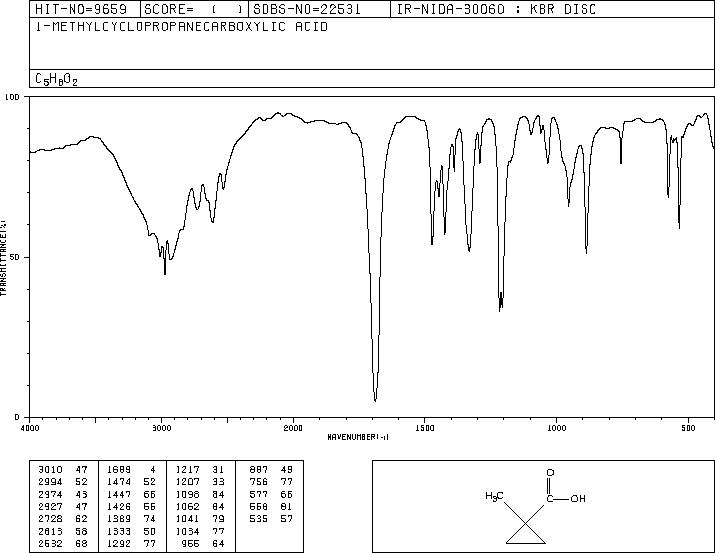This screenshot has height=553, width=715.
Task: Select the SCORE field in header
Action: click(x=194, y=9)
